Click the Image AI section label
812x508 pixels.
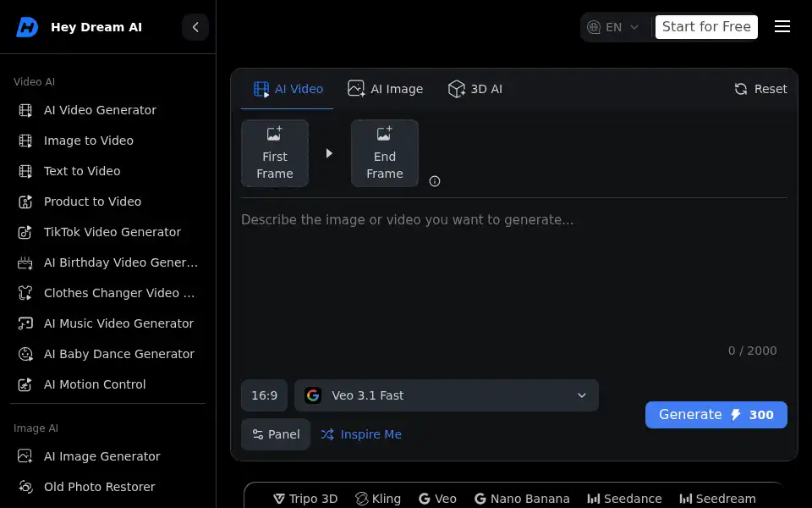(x=36, y=428)
